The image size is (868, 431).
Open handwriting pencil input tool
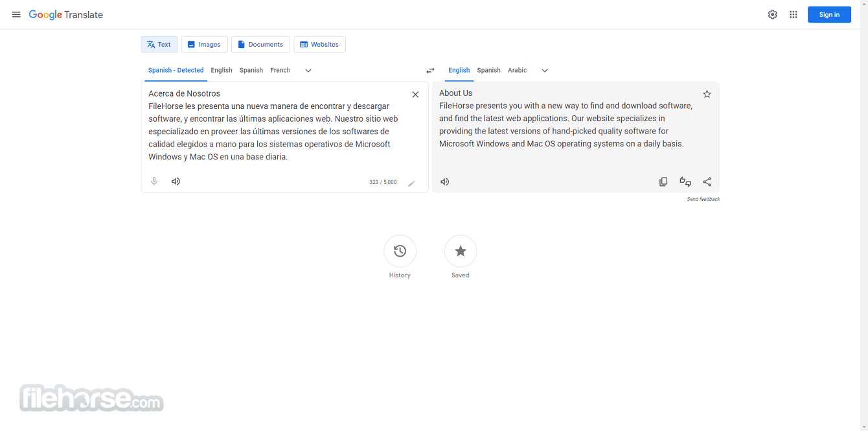[411, 183]
